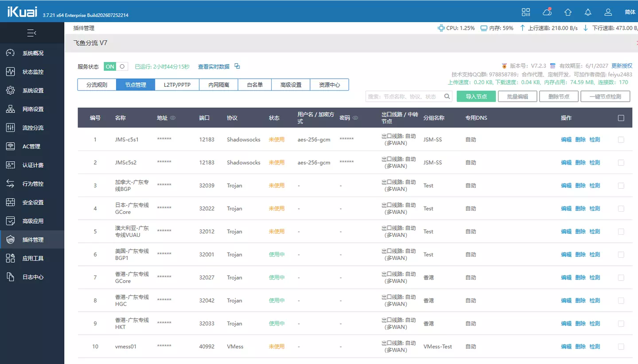The height and width of the screenshot is (364, 638).
Task: Click 删除 for vmess01 node
Action: tap(580, 347)
